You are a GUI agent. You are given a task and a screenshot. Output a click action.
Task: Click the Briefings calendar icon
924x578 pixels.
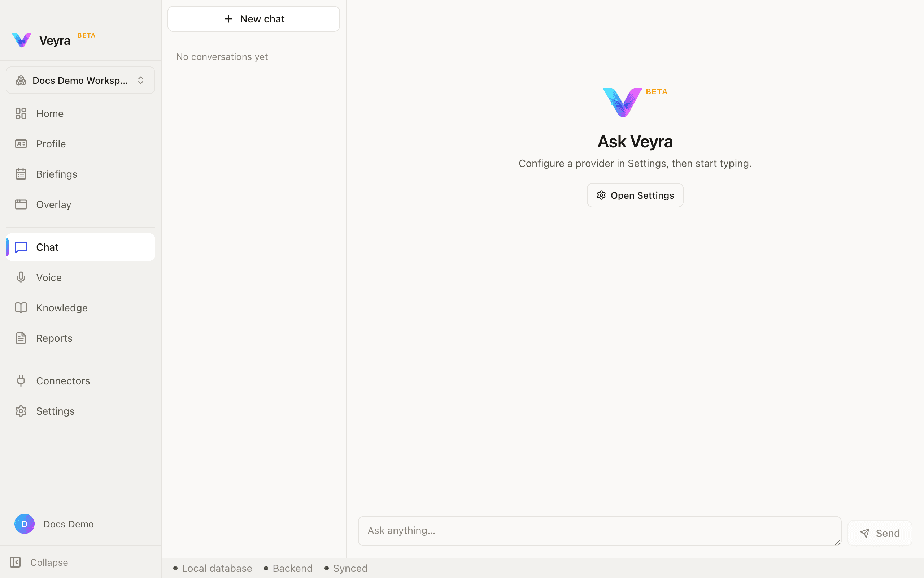21,174
